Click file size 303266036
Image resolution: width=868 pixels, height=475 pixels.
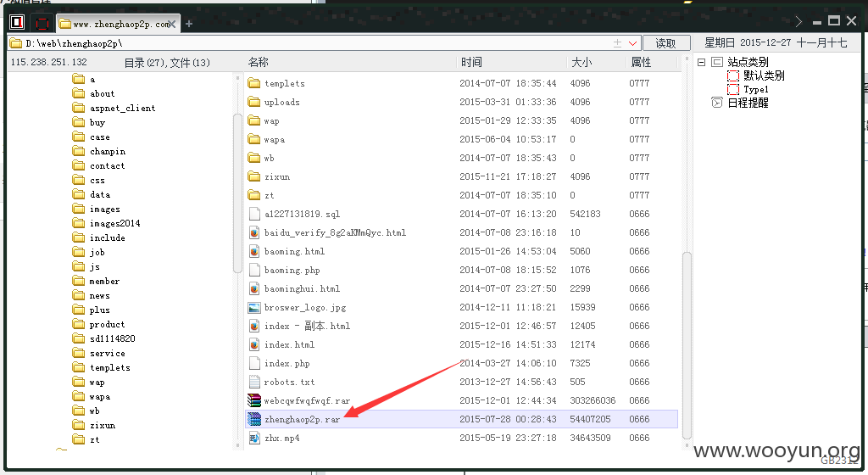[x=593, y=400]
